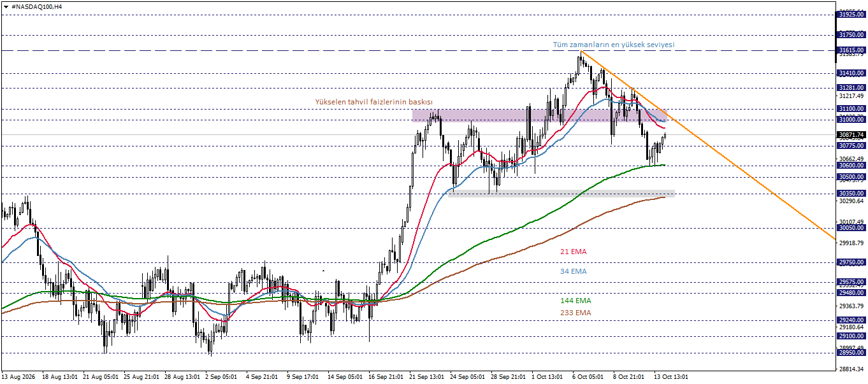This screenshot has height=384, width=868.
Task: Click the 31750.00 price level tag
Action: tap(851, 34)
